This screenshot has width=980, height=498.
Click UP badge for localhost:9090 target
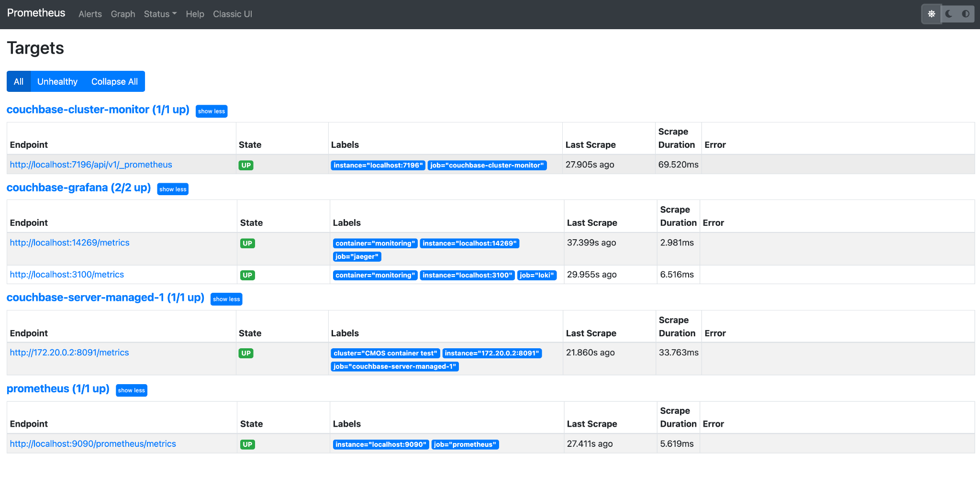point(247,444)
